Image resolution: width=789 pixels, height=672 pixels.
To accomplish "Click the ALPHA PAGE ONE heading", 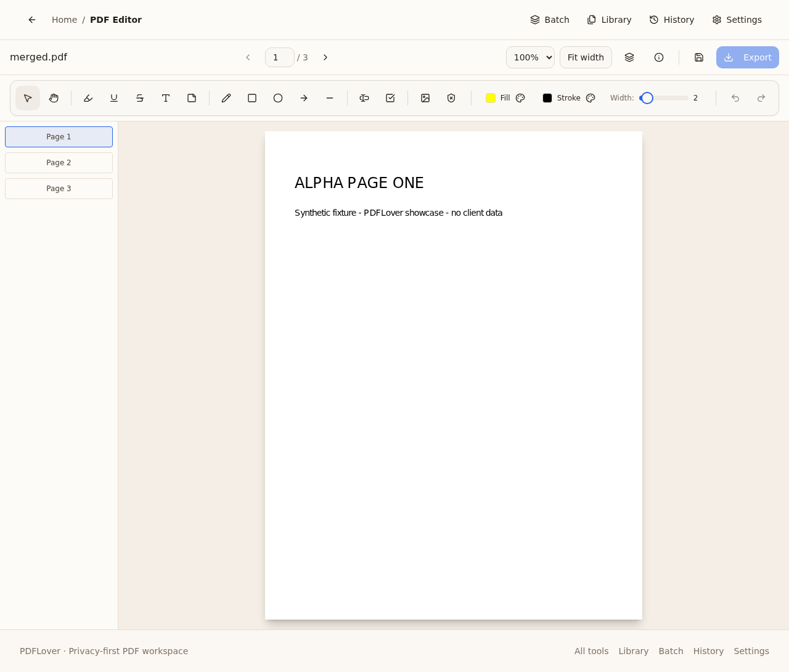I will coord(359,183).
